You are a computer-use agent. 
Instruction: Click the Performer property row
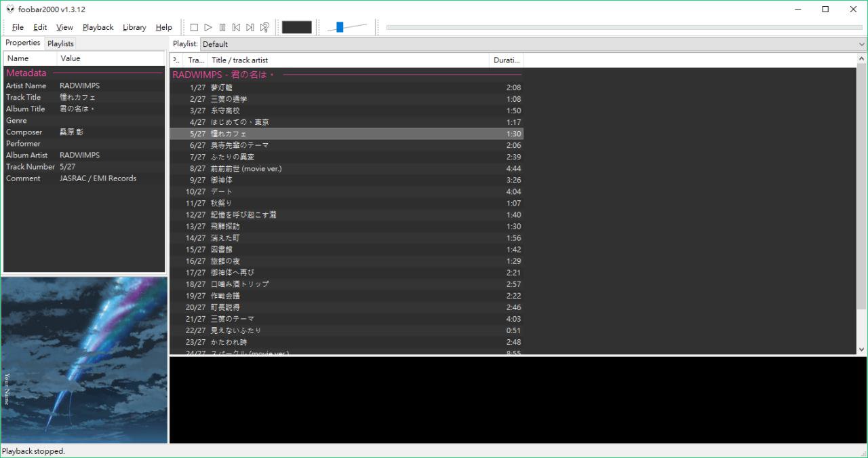tap(84, 143)
